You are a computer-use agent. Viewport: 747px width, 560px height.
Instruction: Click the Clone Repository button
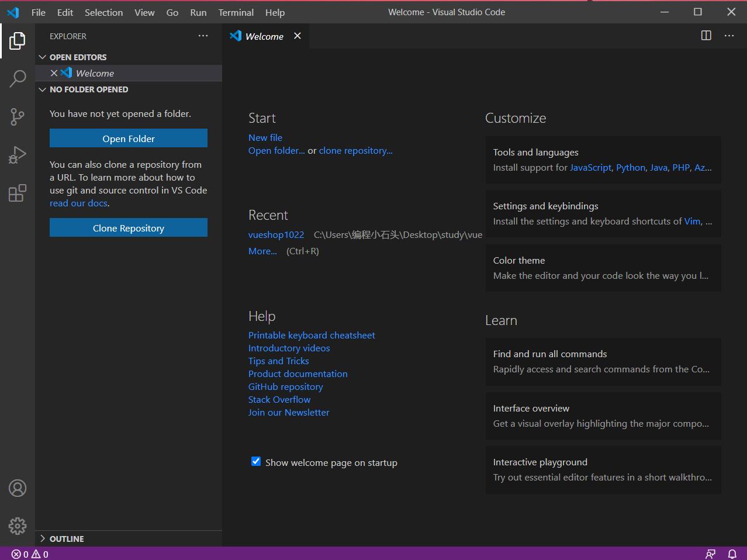click(x=129, y=228)
